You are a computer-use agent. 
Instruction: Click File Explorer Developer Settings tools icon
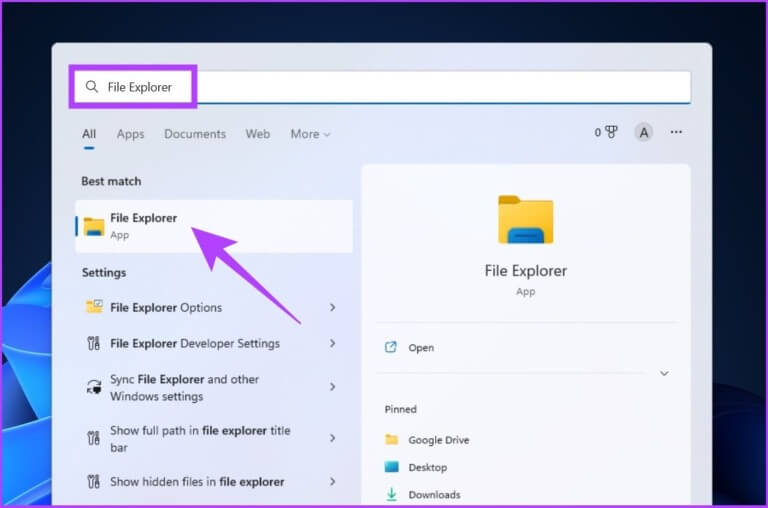click(x=94, y=343)
